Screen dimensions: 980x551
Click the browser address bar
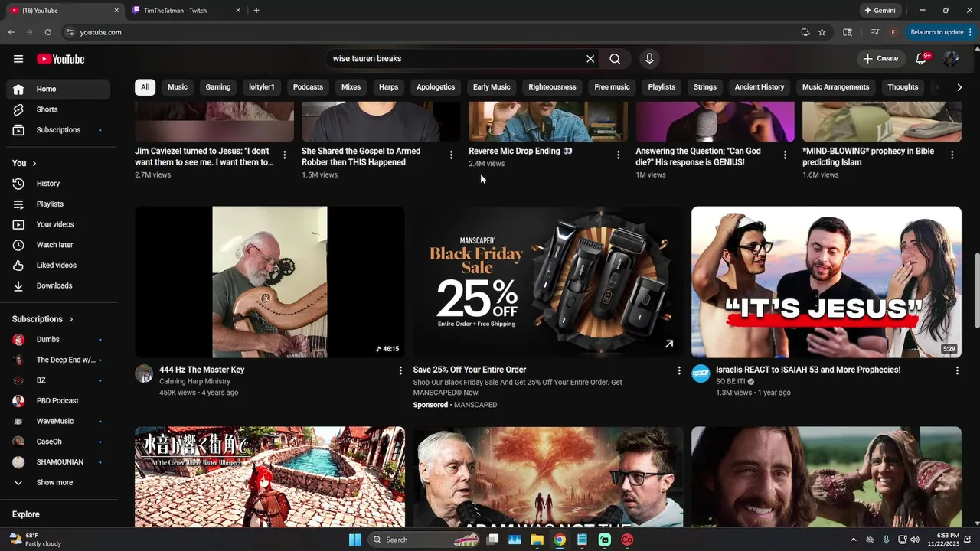point(429,32)
